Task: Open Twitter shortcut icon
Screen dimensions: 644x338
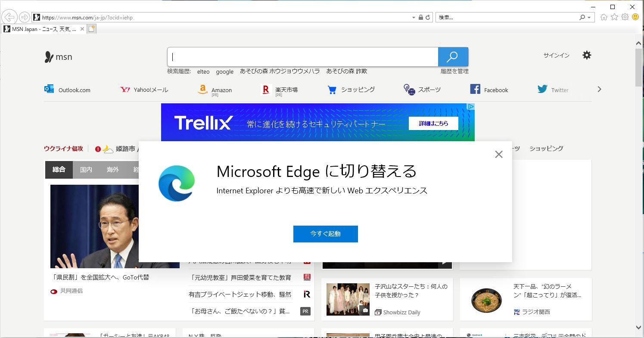Action: [542, 89]
